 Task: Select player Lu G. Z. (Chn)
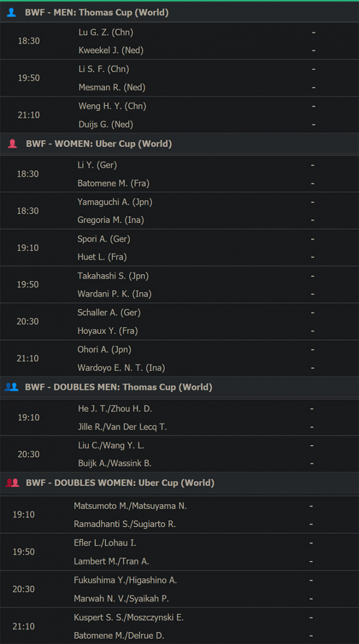pos(106,32)
